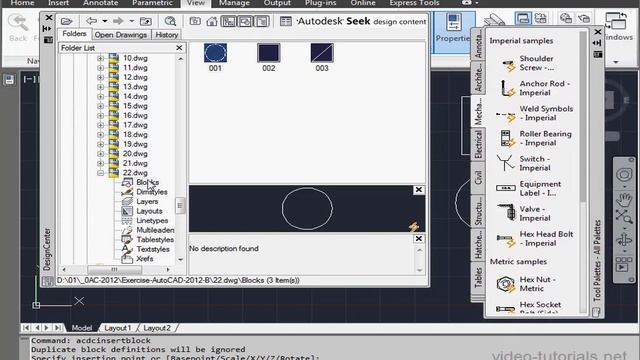Switch to Layout1 drawing tab
The width and height of the screenshot is (640, 360).
(x=118, y=328)
